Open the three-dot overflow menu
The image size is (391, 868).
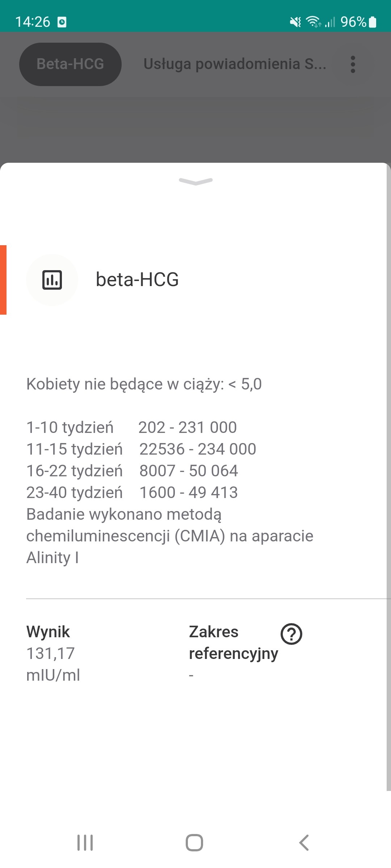353,64
